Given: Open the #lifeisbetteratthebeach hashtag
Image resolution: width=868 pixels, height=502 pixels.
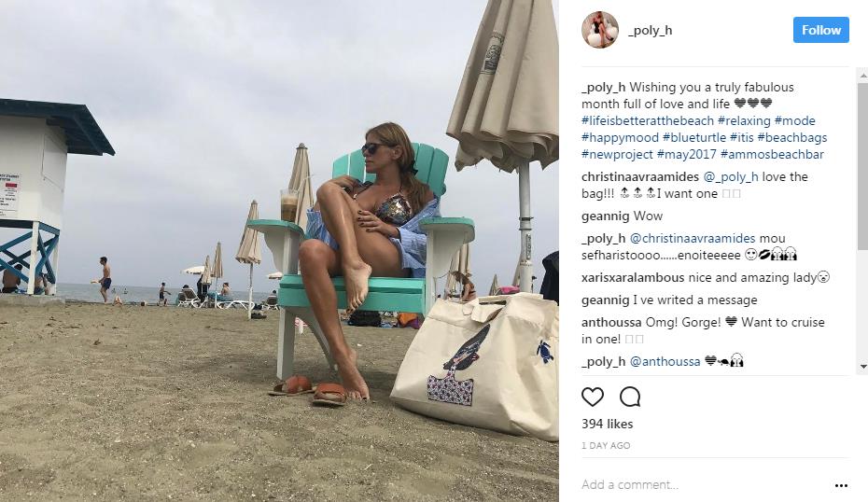Looking at the screenshot, I should click(x=648, y=120).
